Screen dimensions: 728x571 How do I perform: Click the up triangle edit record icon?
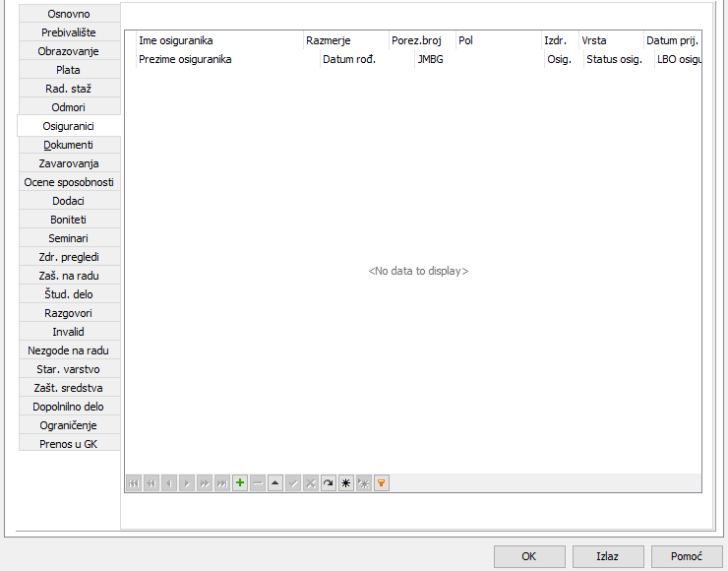tap(275, 483)
